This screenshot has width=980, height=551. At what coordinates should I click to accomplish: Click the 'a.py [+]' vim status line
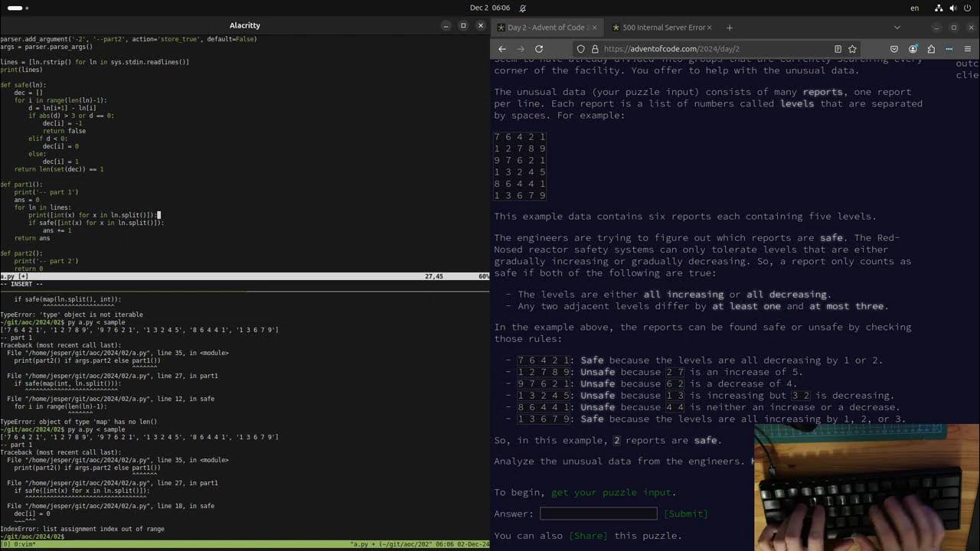[244, 276]
